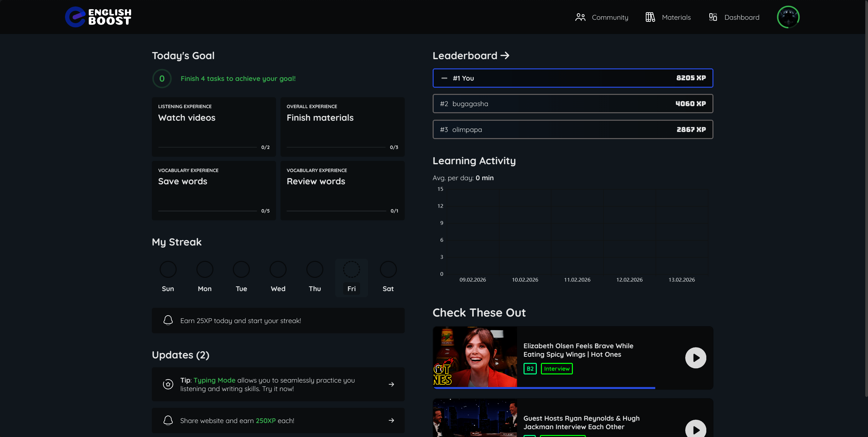The image size is (868, 437).
Task: Open the Community menu item
Action: click(610, 17)
